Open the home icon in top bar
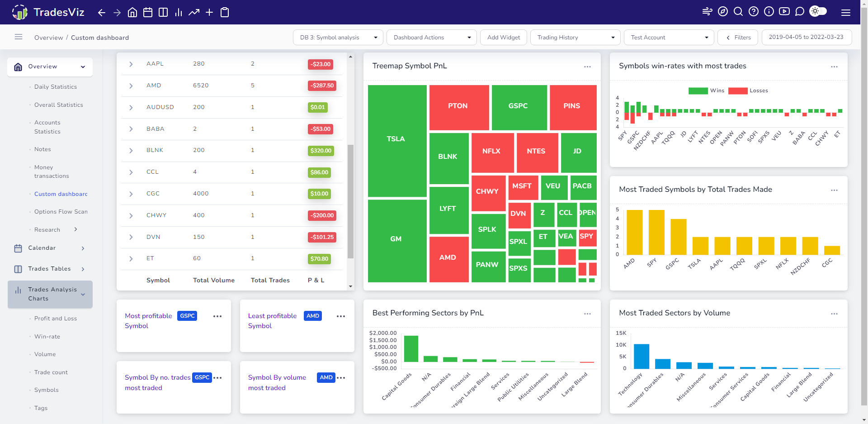This screenshot has height=424, width=868. [132, 13]
